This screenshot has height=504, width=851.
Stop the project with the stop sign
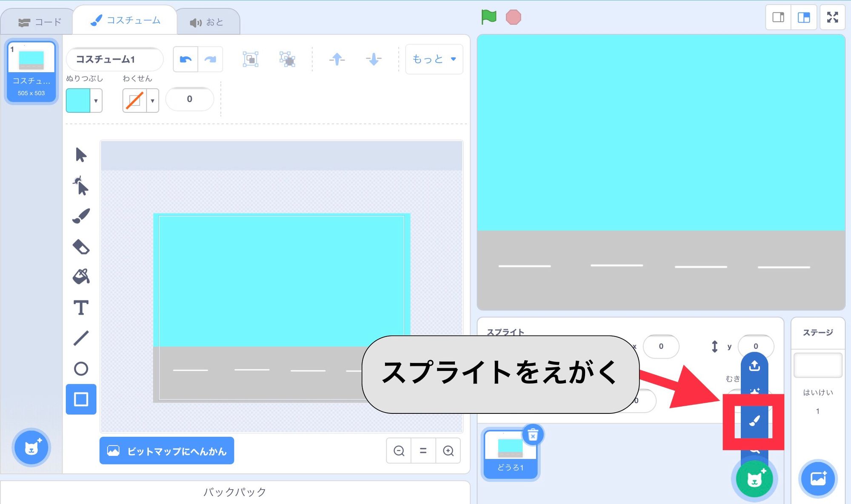tap(514, 18)
